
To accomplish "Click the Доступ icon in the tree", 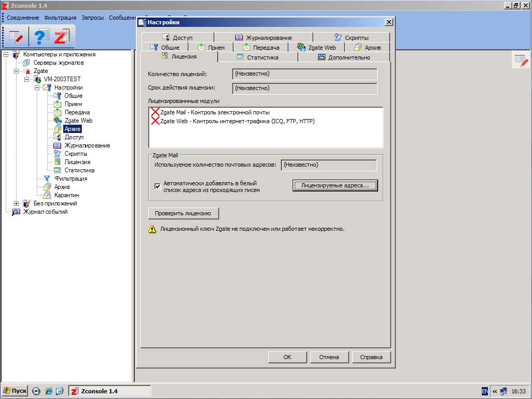I will pos(57,137).
